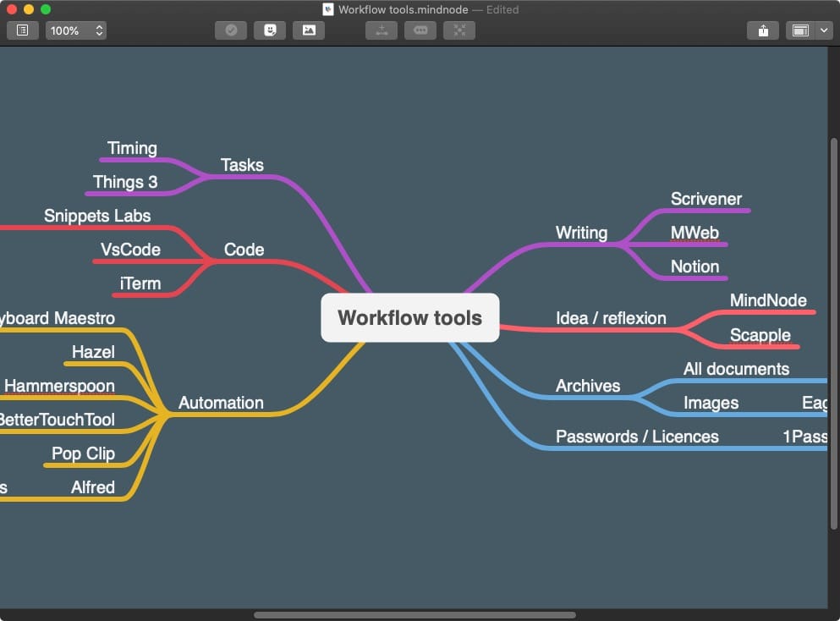Select the Images node
This screenshot has width=840, height=621.
(711, 403)
